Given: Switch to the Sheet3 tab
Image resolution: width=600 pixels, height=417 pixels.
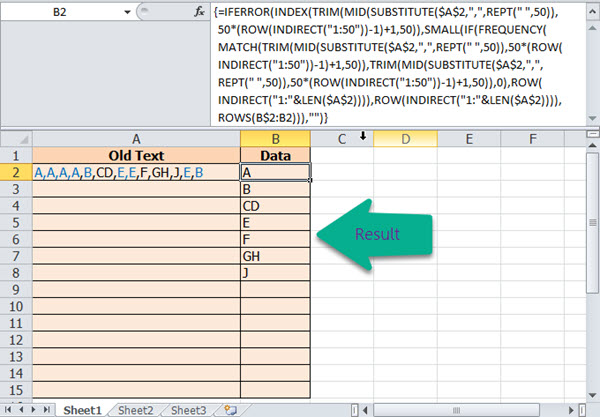Looking at the screenshot, I should (187, 410).
